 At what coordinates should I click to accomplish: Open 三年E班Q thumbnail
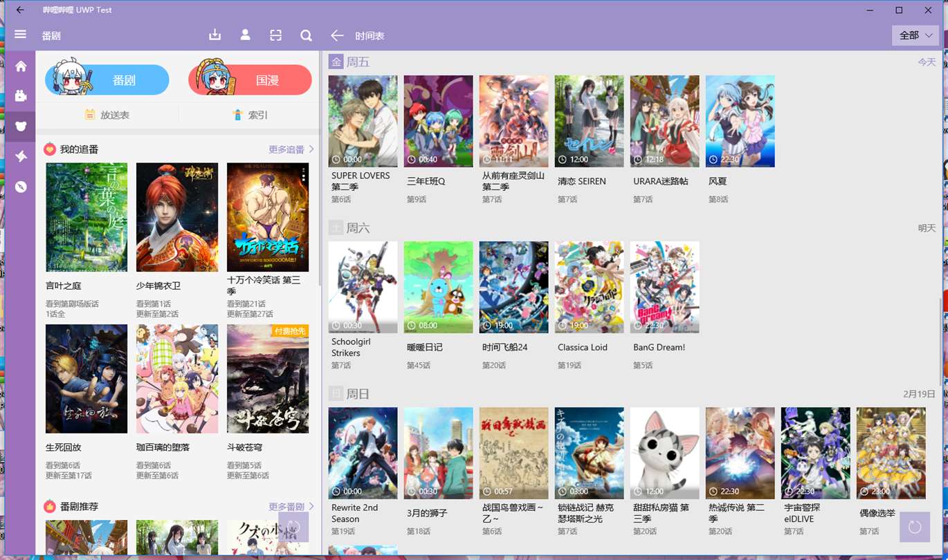click(x=439, y=121)
